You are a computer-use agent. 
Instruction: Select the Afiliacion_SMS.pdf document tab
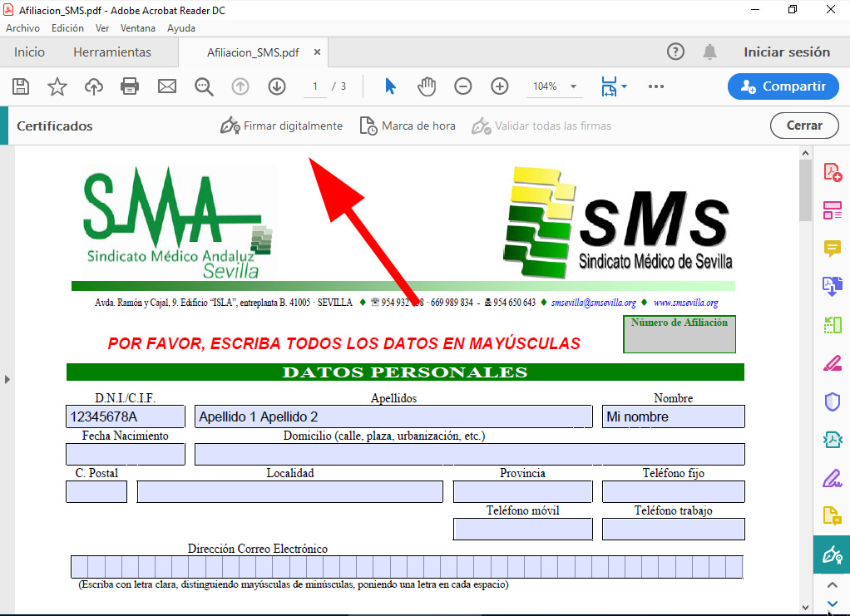tap(253, 52)
